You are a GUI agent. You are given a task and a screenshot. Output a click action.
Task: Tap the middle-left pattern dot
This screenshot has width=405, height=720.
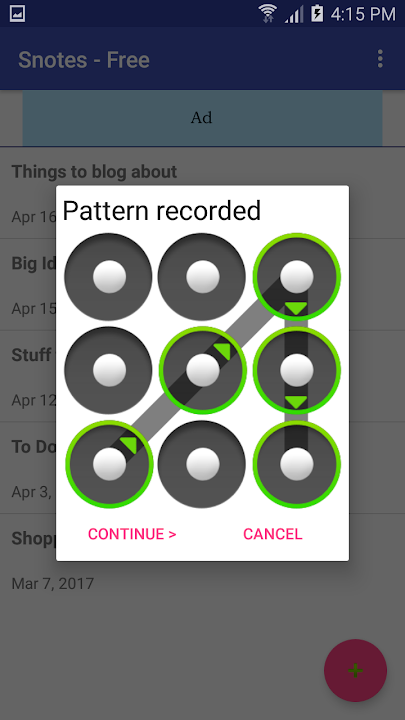tap(109, 370)
